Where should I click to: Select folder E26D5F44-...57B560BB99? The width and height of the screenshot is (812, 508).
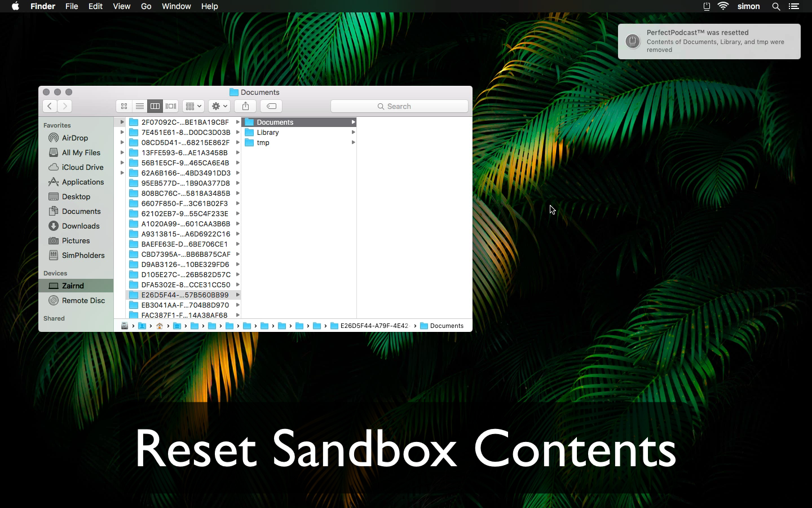183,295
